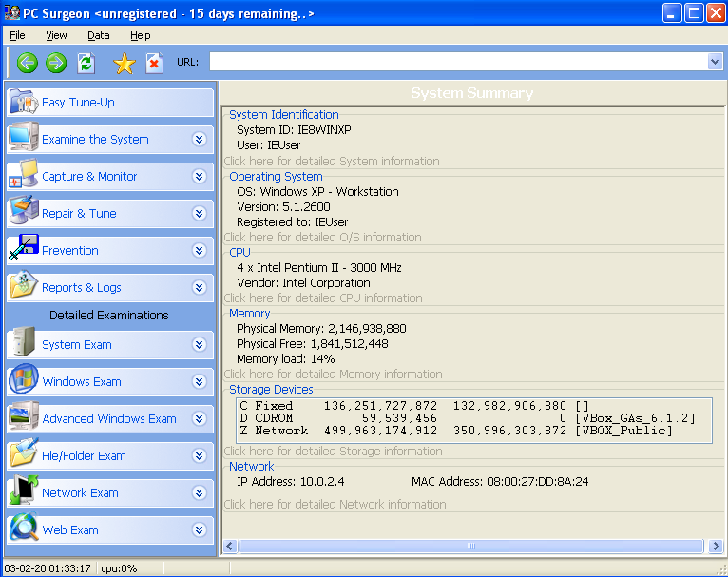Click the Reports & Logs folder icon
The width and height of the screenshot is (728, 577).
(x=23, y=285)
